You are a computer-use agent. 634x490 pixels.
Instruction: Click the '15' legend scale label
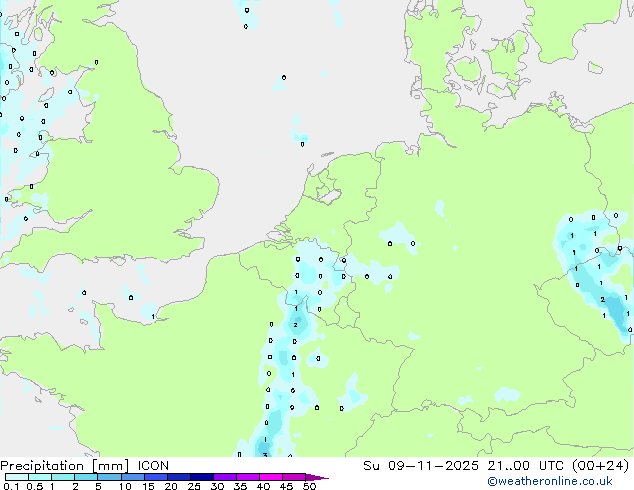pos(148,486)
